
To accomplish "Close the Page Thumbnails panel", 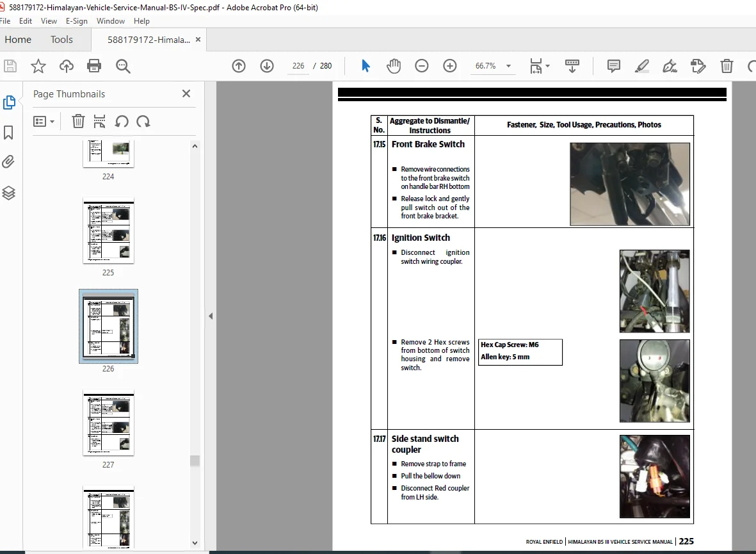I will [x=186, y=94].
